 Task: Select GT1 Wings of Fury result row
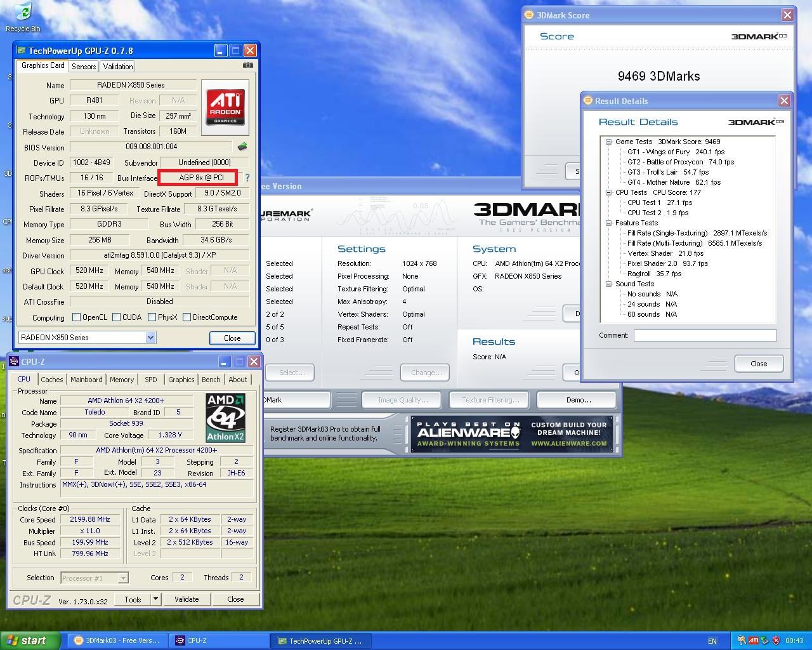[676, 152]
